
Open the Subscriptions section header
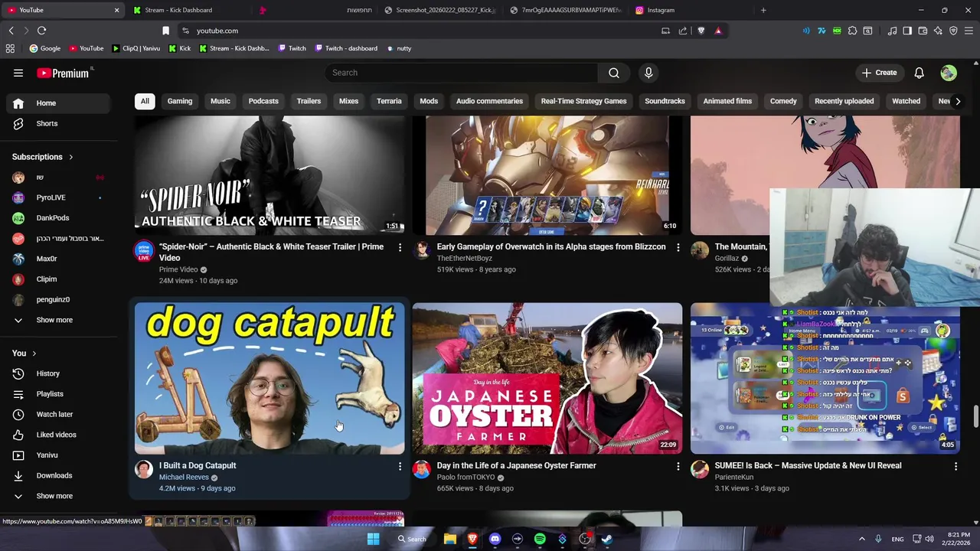pos(43,157)
